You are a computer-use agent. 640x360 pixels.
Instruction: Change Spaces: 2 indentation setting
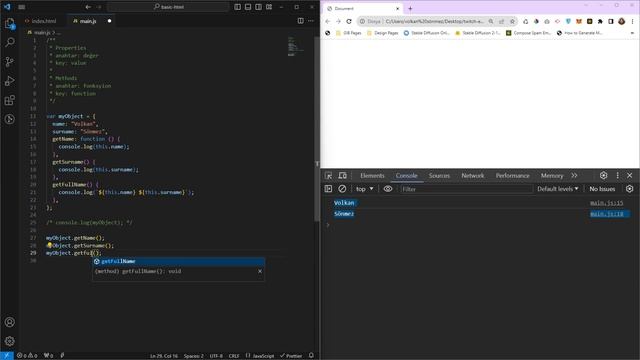coord(193,356)
